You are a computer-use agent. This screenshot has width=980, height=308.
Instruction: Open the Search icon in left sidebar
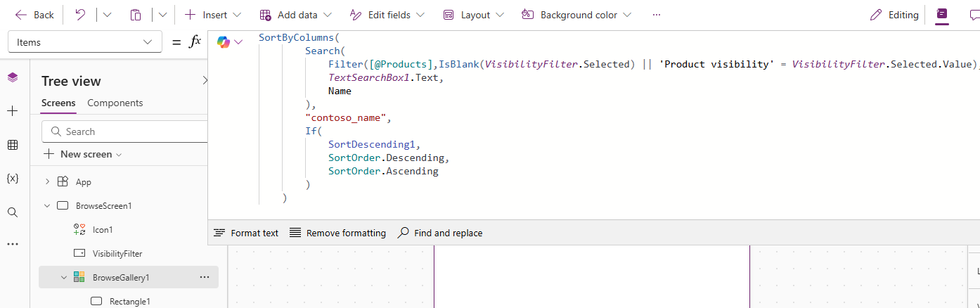point(13,212)
